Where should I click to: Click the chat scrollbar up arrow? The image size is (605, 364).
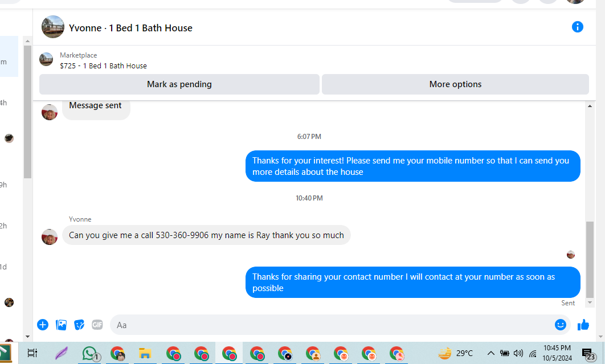click(590, 106)
